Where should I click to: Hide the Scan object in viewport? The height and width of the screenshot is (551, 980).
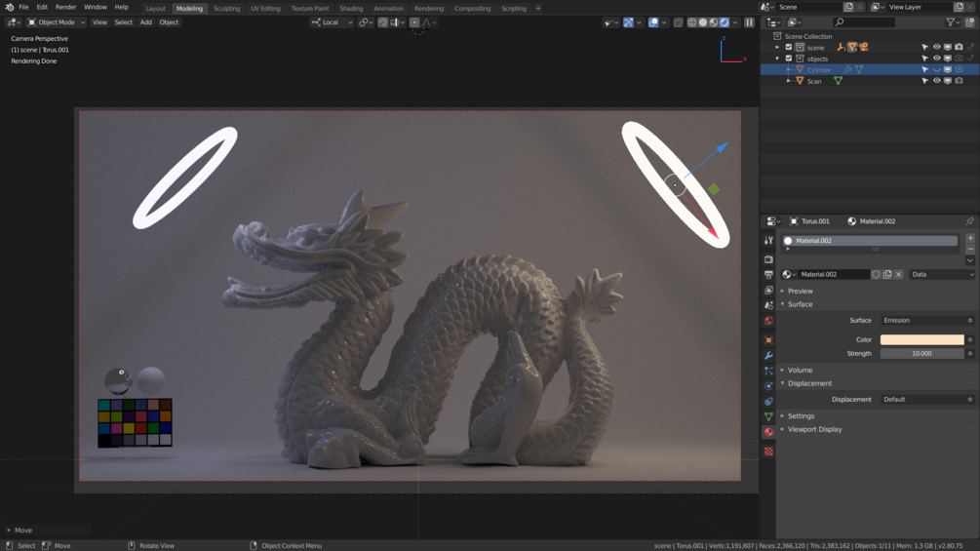936,81
